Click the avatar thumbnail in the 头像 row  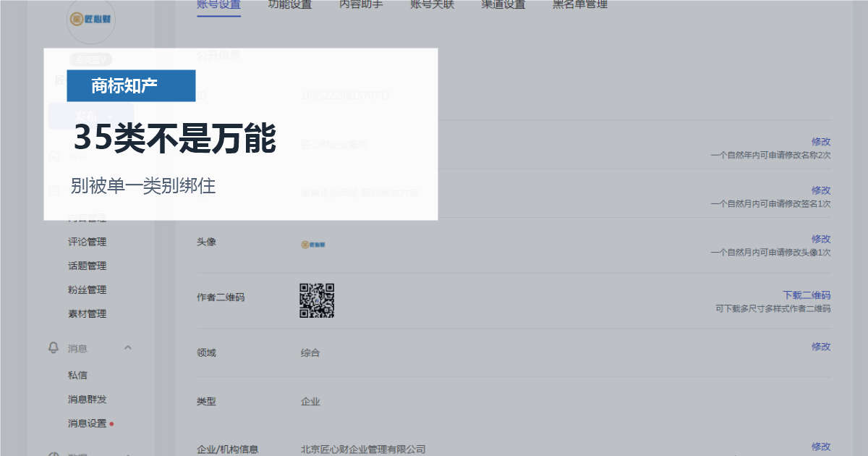313,245
